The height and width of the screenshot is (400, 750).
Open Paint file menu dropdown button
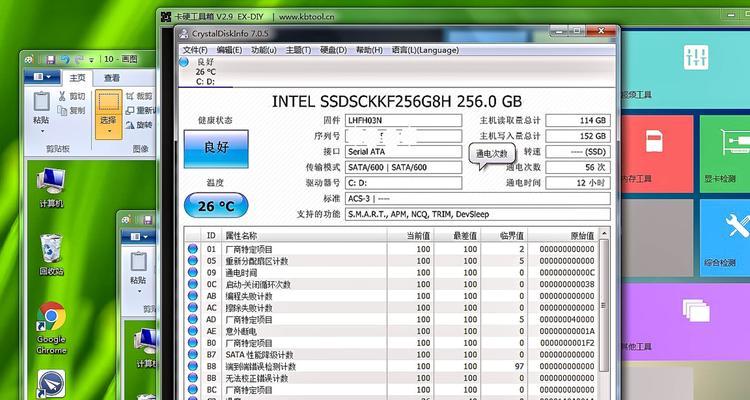tap(42, 77)
